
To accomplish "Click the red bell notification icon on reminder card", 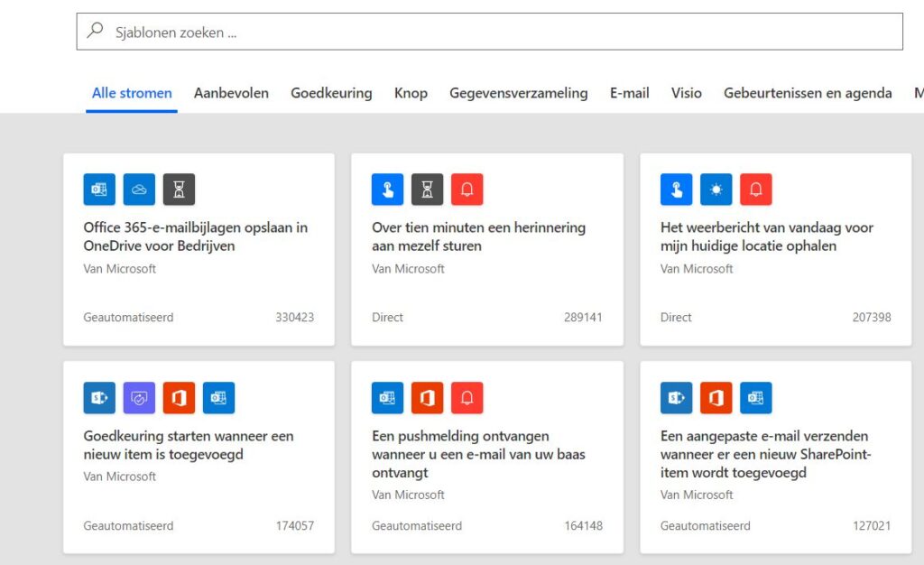I will 467,190.
